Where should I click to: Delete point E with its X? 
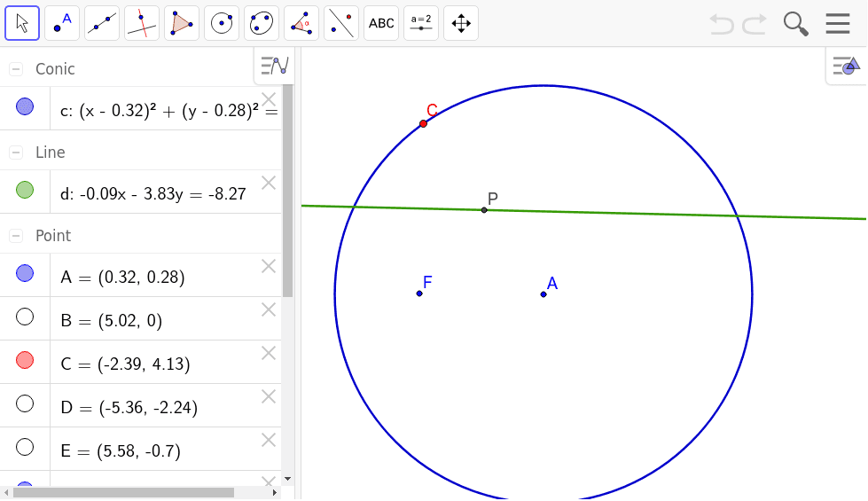point(269,440)
